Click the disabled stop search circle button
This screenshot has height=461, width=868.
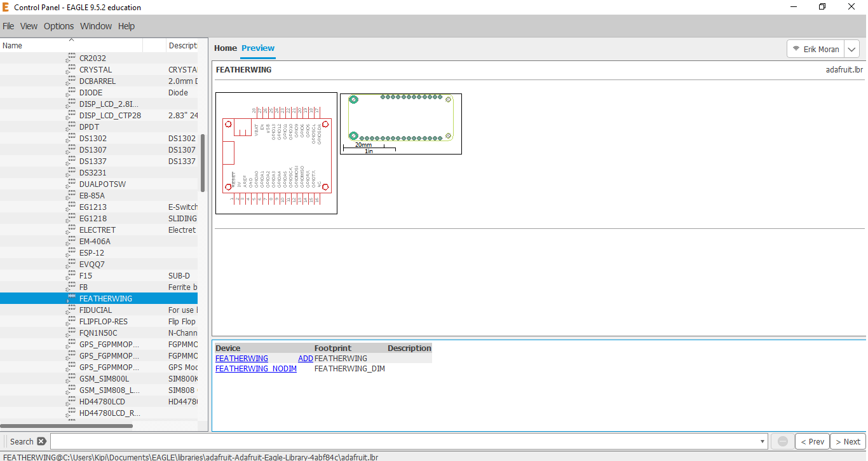[x=783, y=441]
